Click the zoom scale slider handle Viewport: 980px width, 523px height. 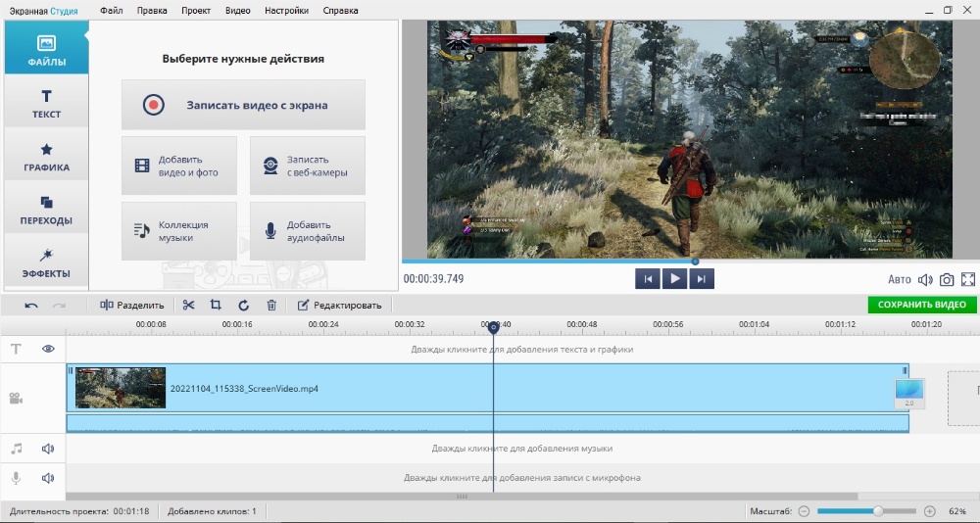878,511
